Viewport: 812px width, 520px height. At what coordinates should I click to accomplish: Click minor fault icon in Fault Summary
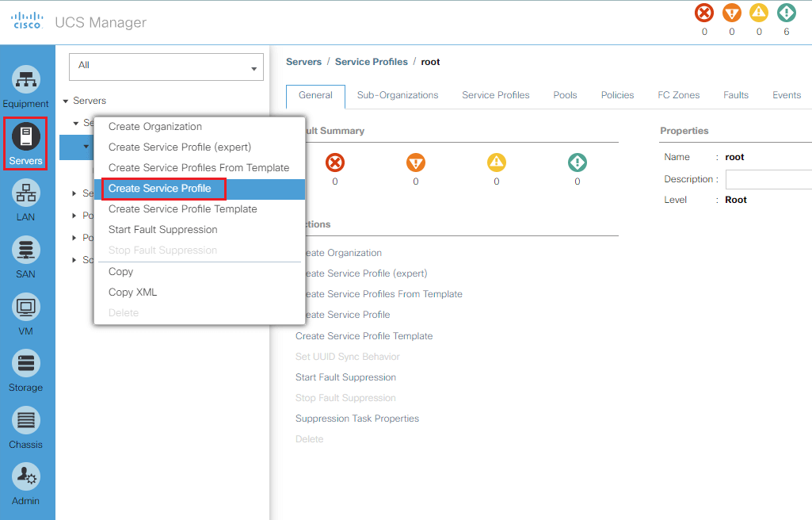(x=497, y=162)
